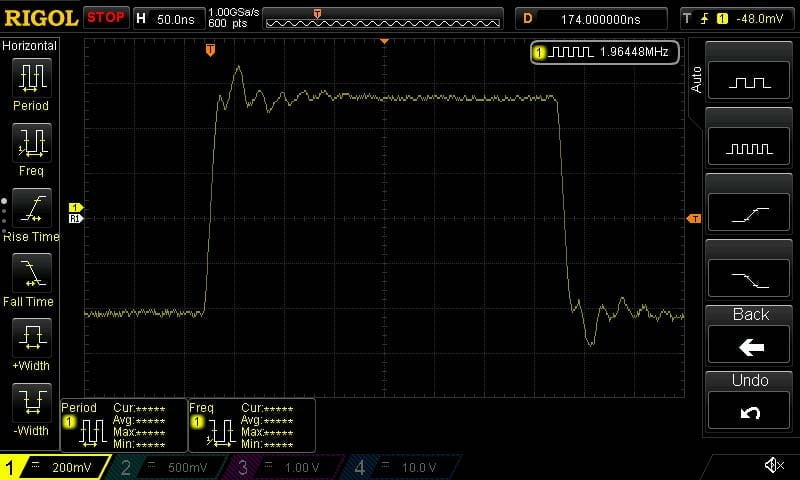Image resolution: width=800 pixels, height=480 pixels.
Task: Choose multi-period auto scale waveform button
Action: click(749, 147)
